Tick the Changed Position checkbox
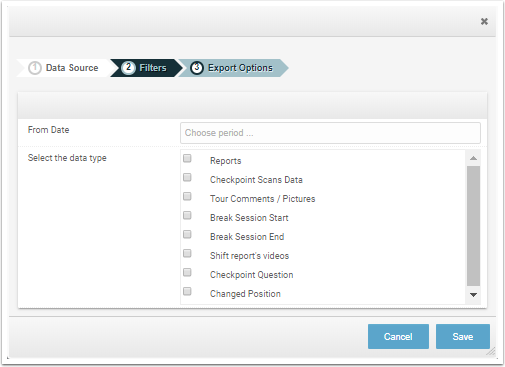This screenshot has width=505, height=367. (187, 291)
